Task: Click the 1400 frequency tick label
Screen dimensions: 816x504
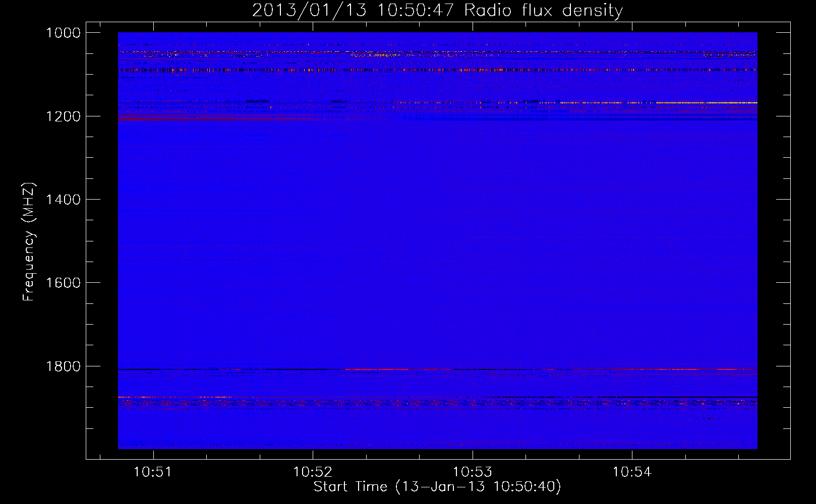Action: pos(63,200)
